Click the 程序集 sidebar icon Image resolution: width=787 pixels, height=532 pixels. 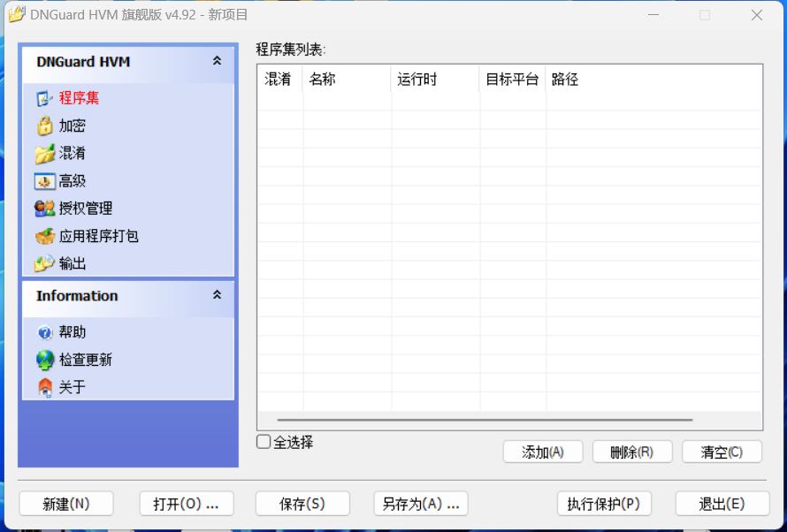click(x=44, y=98)
